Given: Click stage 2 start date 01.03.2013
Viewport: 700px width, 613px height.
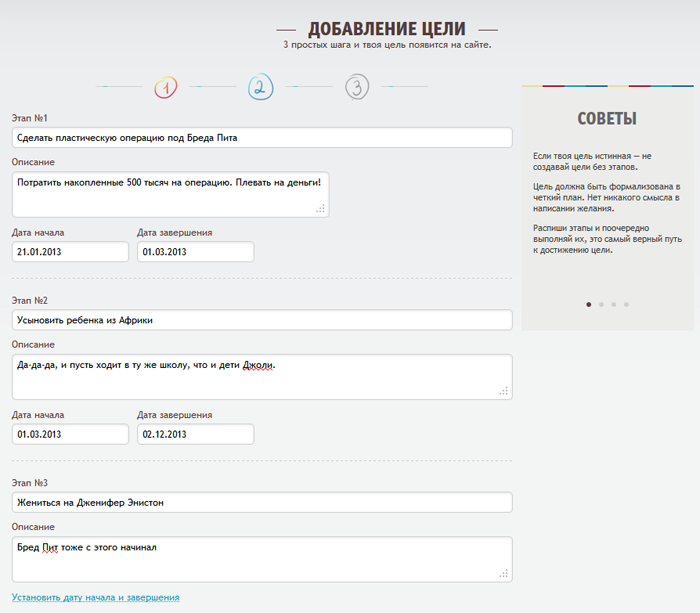Looking at the screenshot, I should (70, 434).
